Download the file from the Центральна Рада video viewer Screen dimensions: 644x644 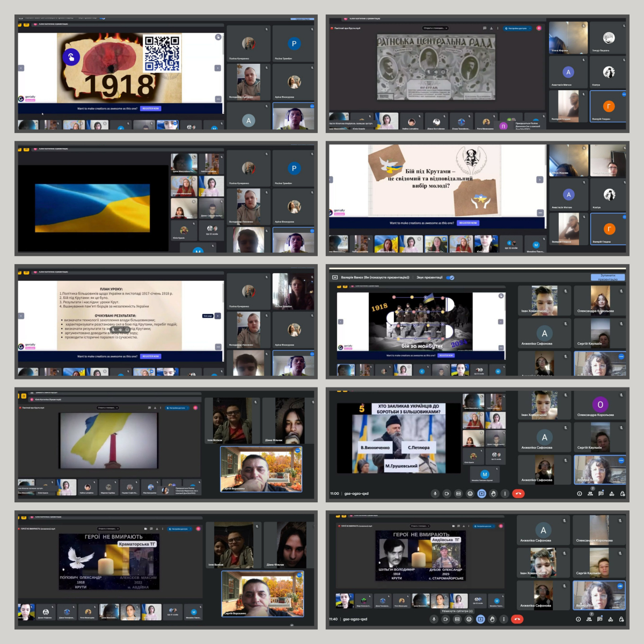[491, 28]
